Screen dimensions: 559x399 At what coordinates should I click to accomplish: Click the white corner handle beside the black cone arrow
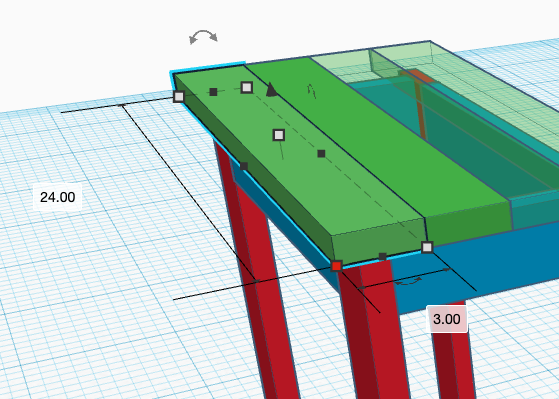[x=247, y=87]
